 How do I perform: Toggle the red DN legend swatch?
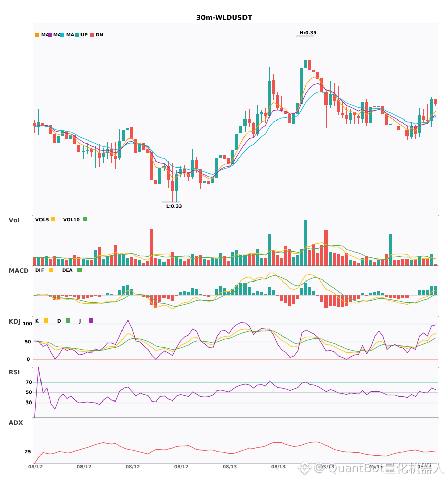tap(92, 35)
